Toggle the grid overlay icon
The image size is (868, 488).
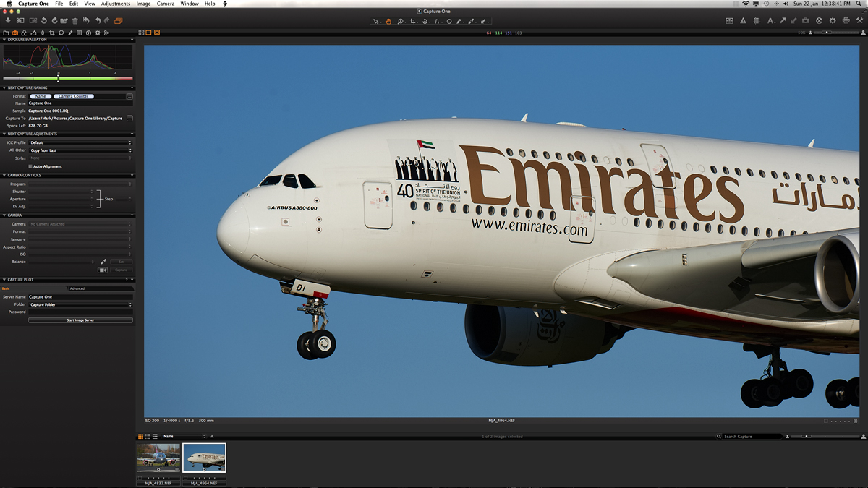click(757, 21)
